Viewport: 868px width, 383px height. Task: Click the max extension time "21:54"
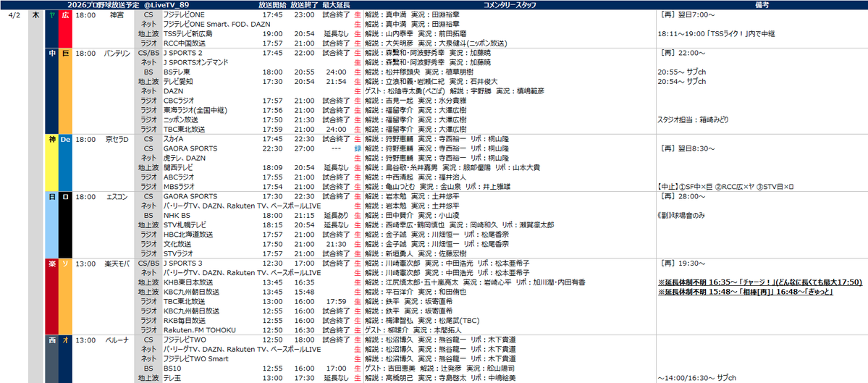(x=336, y=81)
